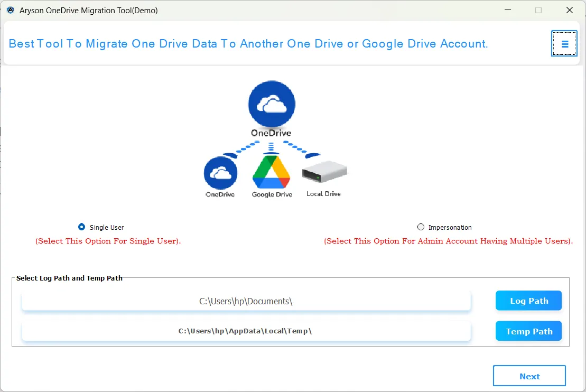Viewport: 586px width, 392px height.
Task: Select the smaller OneDrive destination icon
Action: point(220,173)
